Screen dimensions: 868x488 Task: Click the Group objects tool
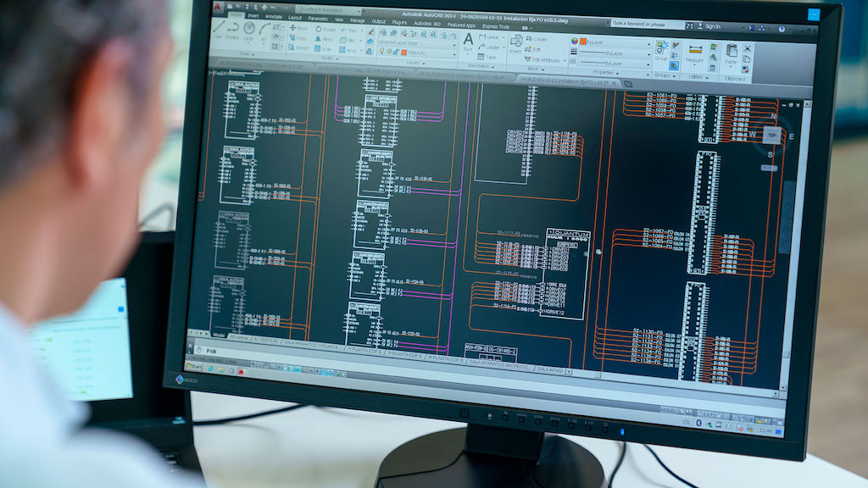coord(661,50)
